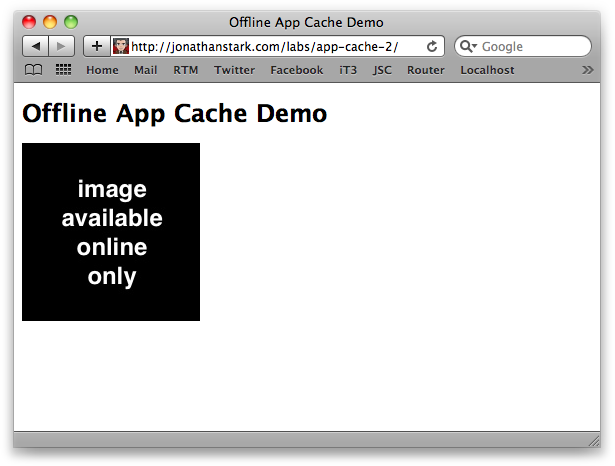Open the Facebook bookmark
Viewport: 615px width, 466px height.
pyautogui.click(x=297, y=70)
